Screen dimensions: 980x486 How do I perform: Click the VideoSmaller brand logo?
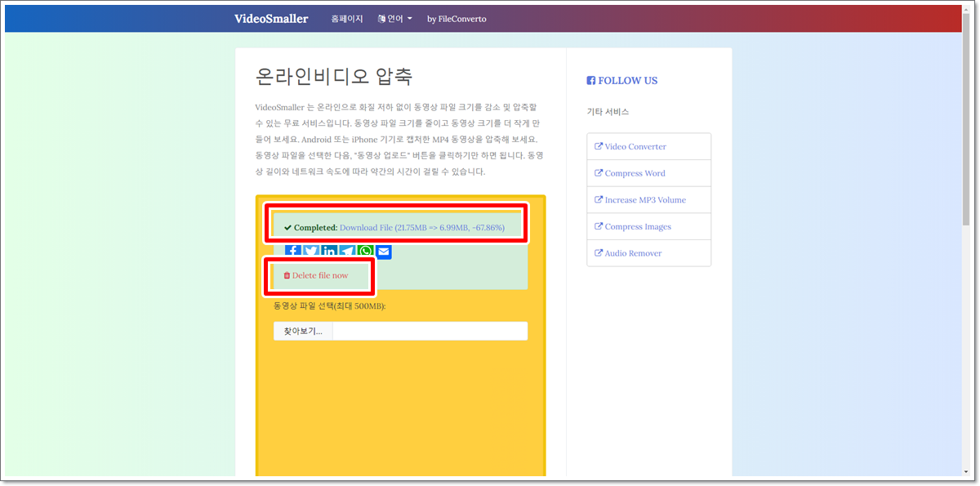click(271, 19)
